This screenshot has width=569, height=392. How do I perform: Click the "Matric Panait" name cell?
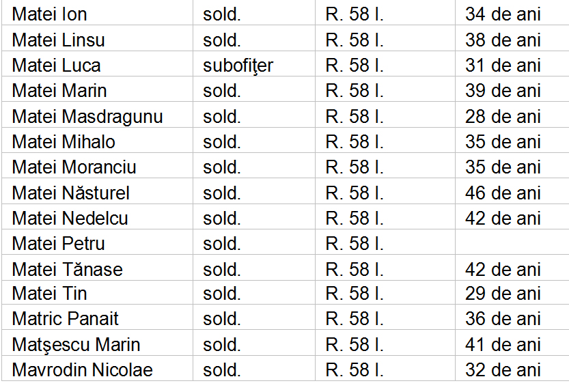(66, 319)
